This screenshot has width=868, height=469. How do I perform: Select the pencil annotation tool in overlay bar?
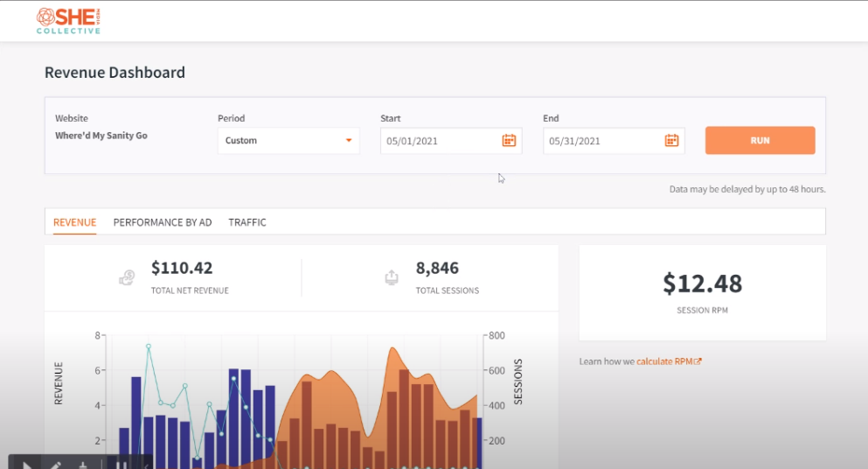pyautogui.click(x=55, y=465)
